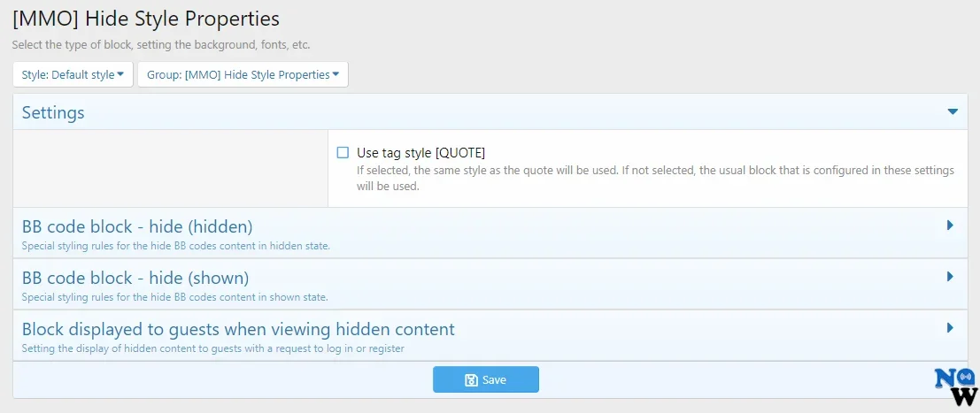
Task: Click the Use tag style [QUOTE] label
Action: pos(421,152)
